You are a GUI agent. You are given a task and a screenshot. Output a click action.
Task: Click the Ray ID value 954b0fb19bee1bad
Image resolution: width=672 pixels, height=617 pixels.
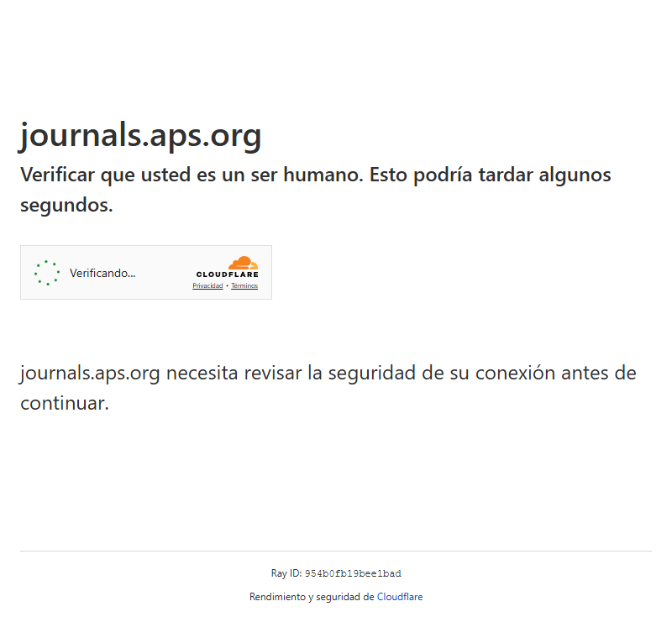(x=353, y=573)
